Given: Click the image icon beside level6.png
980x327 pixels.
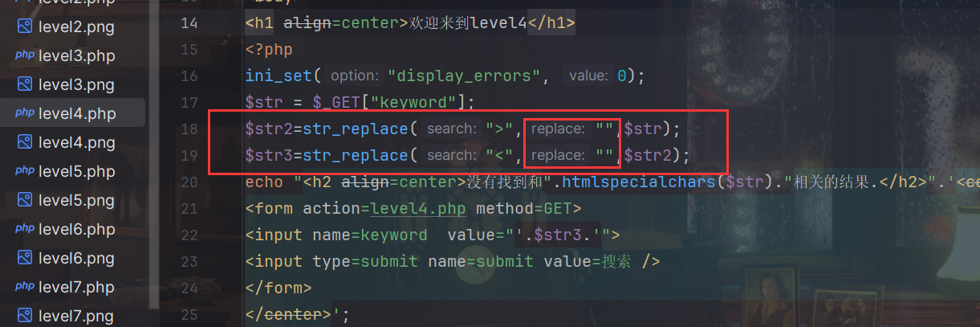Looking at the screenshot, I should point(24,258).
